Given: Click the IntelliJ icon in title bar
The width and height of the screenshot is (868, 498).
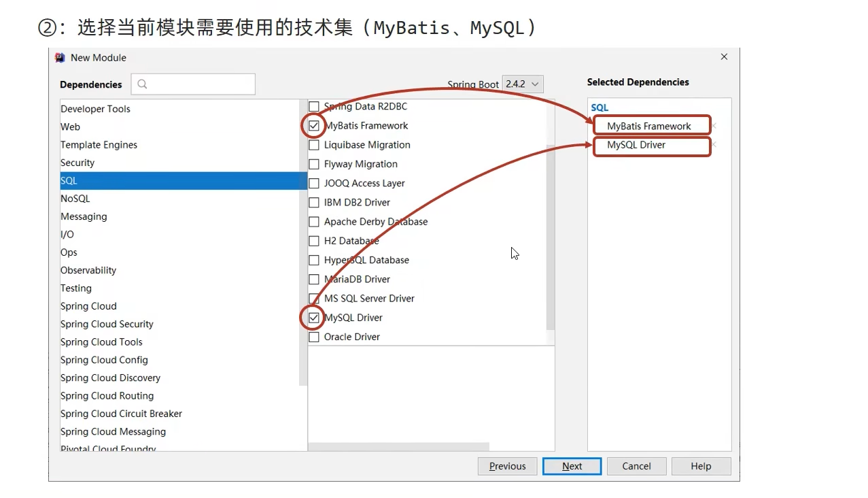Looking at the screenshot, I should coord(60,58).
